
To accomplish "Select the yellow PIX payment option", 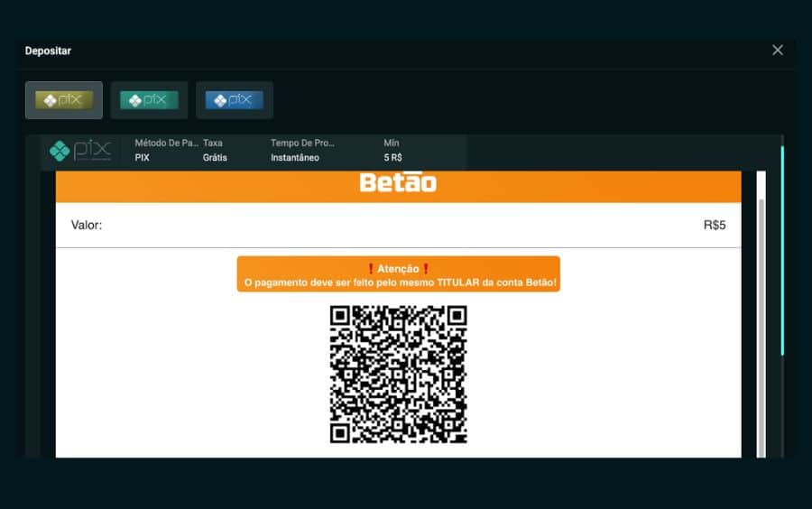I will click(x=64, y=100).
